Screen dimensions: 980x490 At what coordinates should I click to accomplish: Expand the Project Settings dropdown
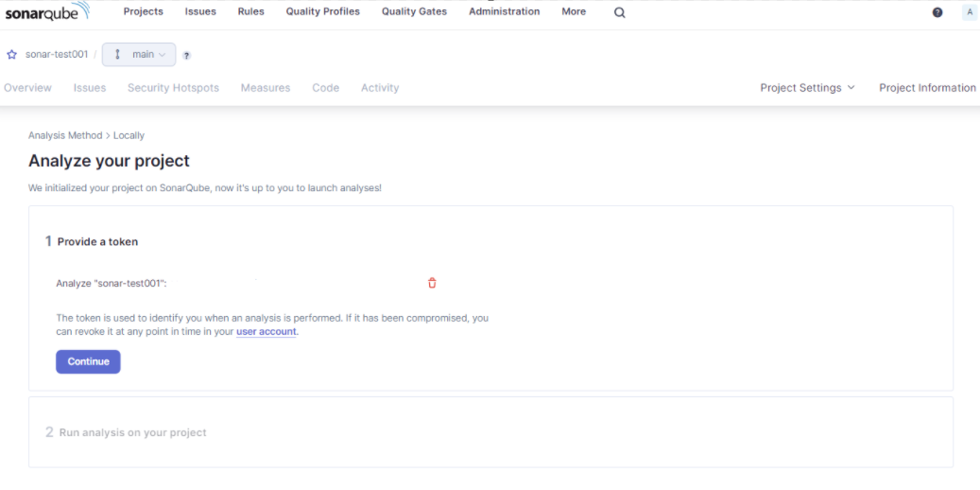[807, 88]
